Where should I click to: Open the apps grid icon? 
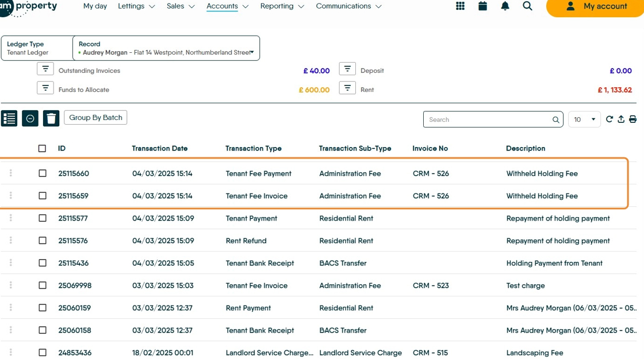point(460,6)
